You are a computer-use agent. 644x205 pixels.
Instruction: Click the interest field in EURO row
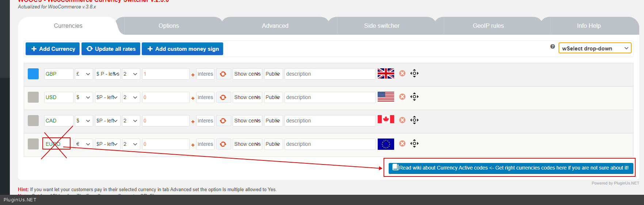click(x=205, y=144)
